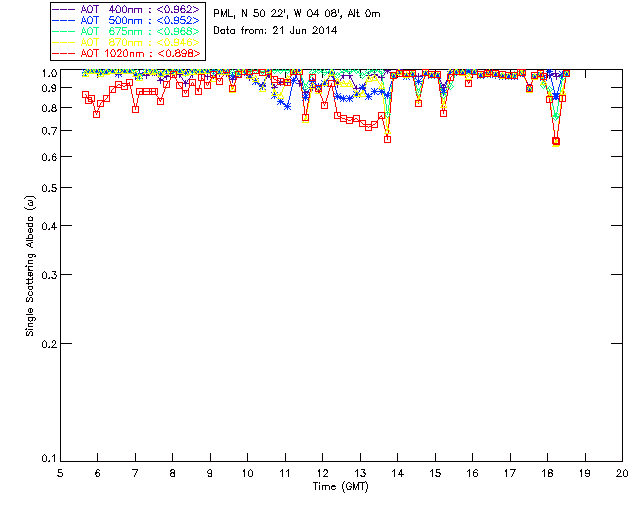Click the x-axis tick label 18

tap(547, 473)
